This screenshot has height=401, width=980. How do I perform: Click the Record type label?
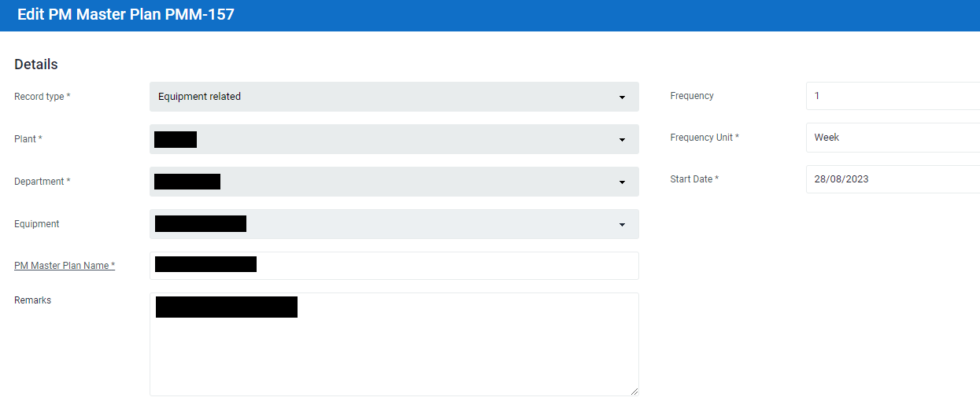42,97
